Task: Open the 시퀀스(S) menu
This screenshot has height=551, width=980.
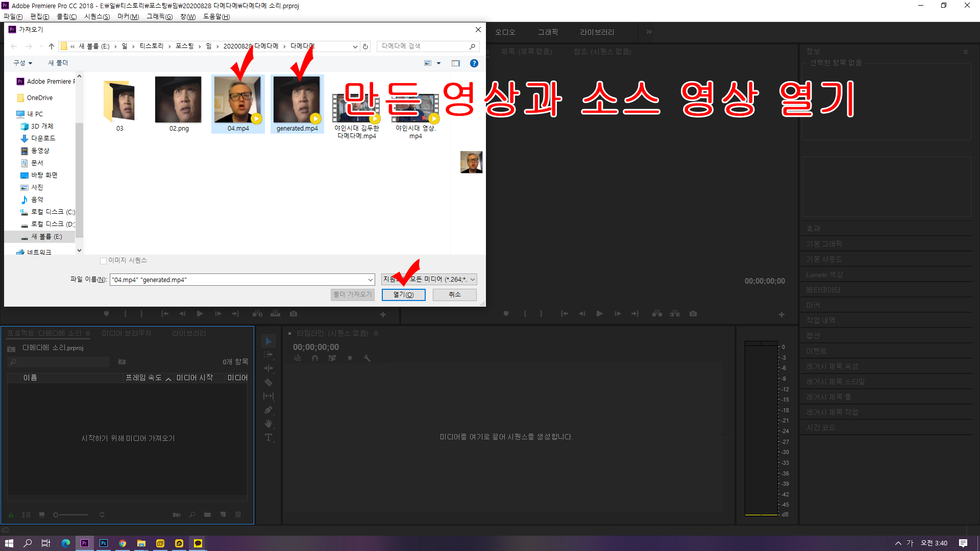Action: tap(96, 17)
